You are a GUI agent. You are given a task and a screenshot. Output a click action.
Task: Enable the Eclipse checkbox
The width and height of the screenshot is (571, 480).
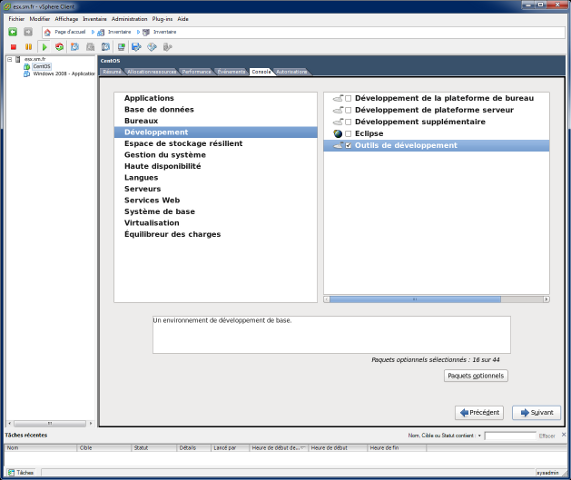348,134
